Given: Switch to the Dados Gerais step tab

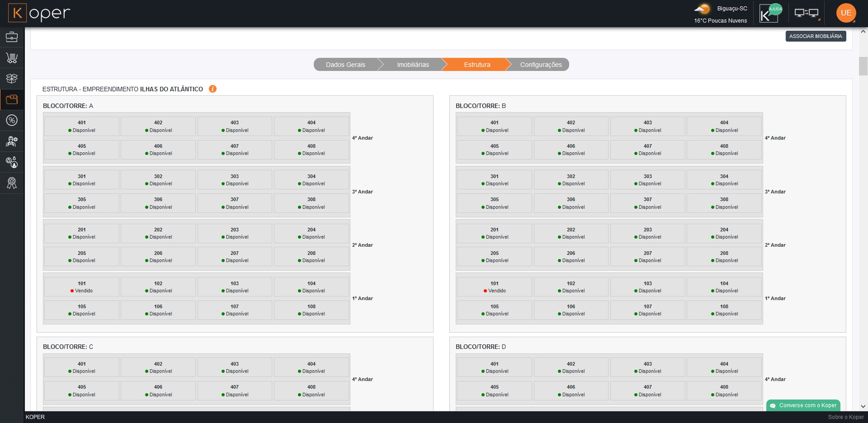Looking at the screenshot, I should [346, 65].
